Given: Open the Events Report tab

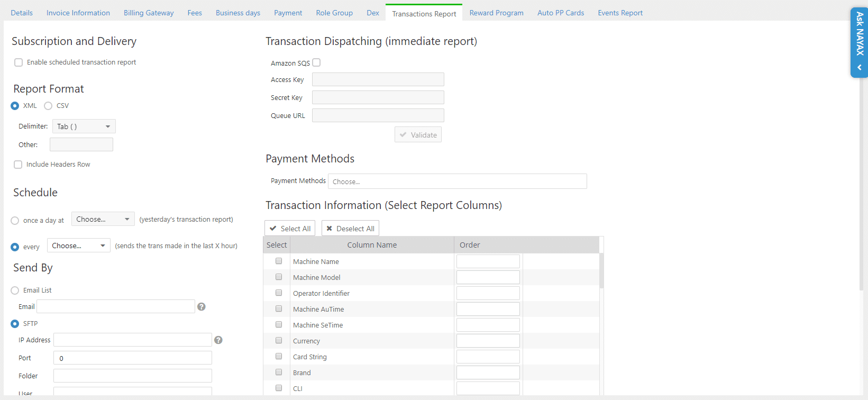Looking at the screenshot, I should pyautogui.click(x=620, y=13).
